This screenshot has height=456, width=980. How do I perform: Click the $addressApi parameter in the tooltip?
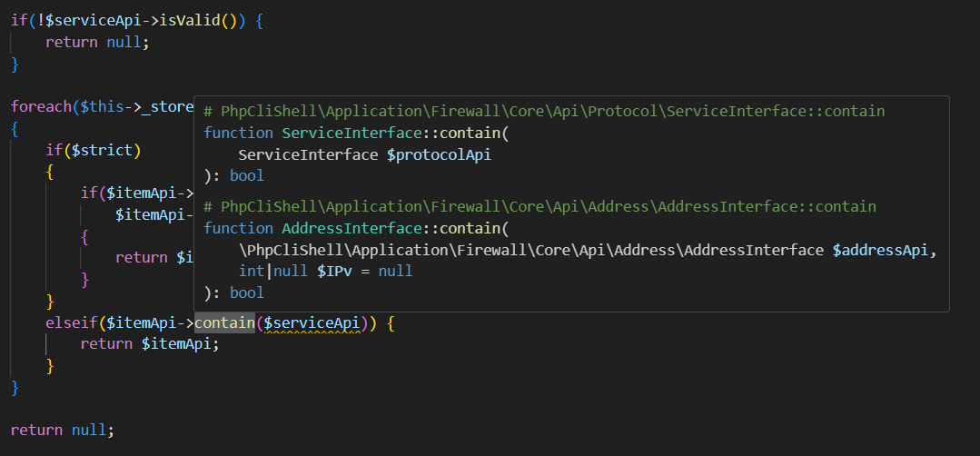tap(883, 250)
